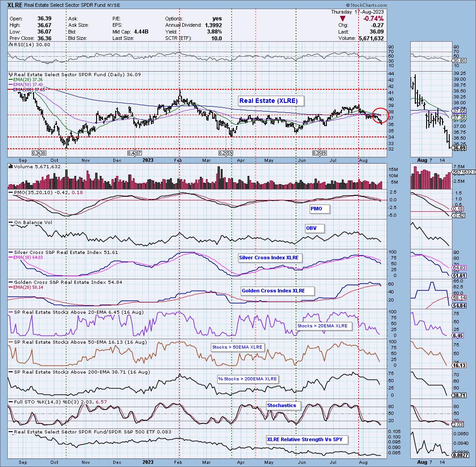Click the 30.80 RSI tag in zoom panel
The width and height of the screenshot is (476, 467).
pos(459,61)
